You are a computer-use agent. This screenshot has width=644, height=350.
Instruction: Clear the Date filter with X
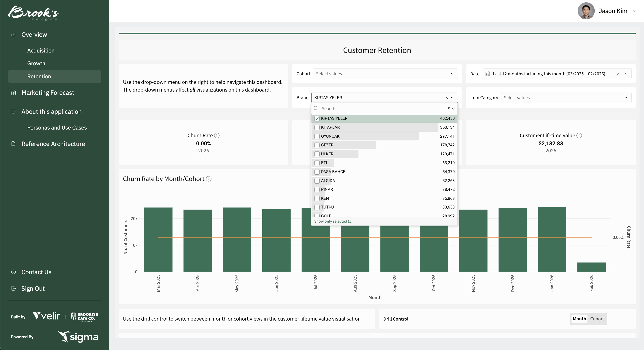[618, 74]
